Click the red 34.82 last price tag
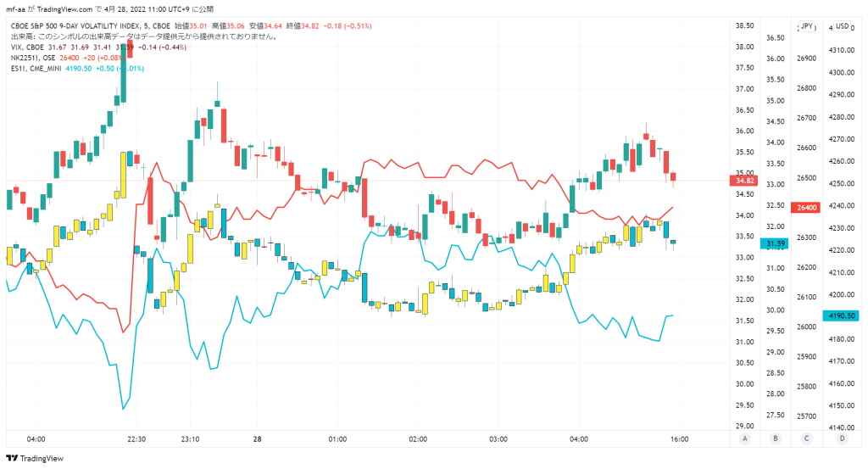868x469 pixels. point(744,181)
